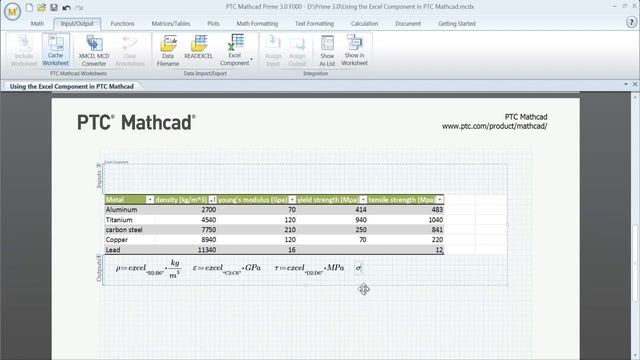The height and width of the screenshot is (360, 640).
Task: Save the worksheet with the floppy icon
Action: coord(53,7)
